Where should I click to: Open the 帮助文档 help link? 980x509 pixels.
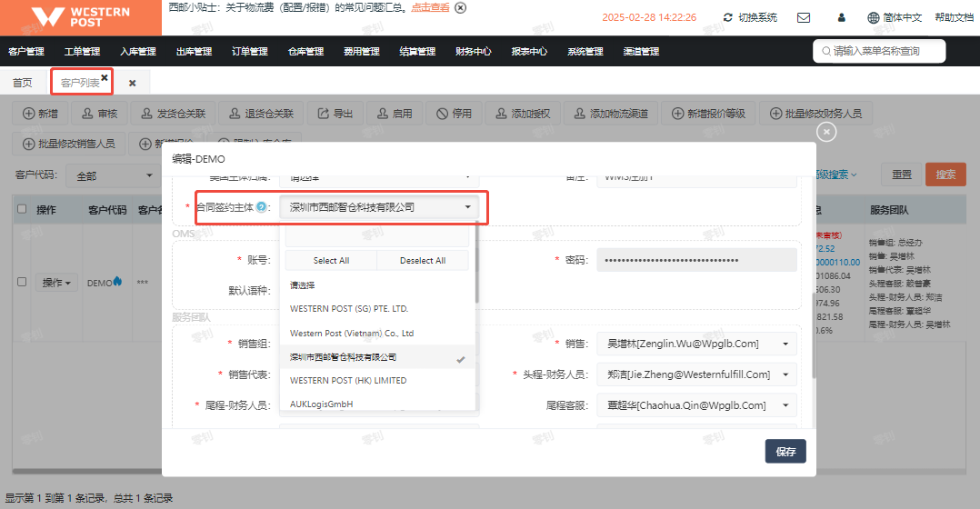pyautogui.click(x=954, y=17)
